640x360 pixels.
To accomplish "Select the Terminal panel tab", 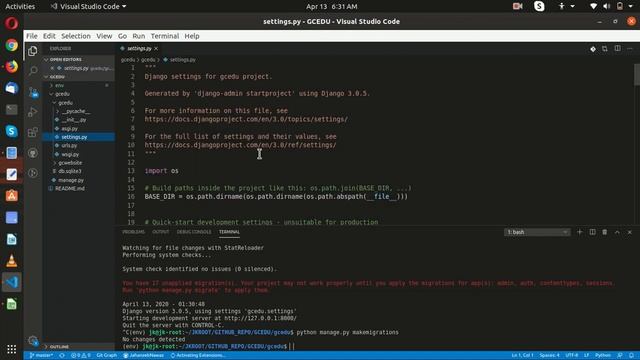I will [229, 232].
